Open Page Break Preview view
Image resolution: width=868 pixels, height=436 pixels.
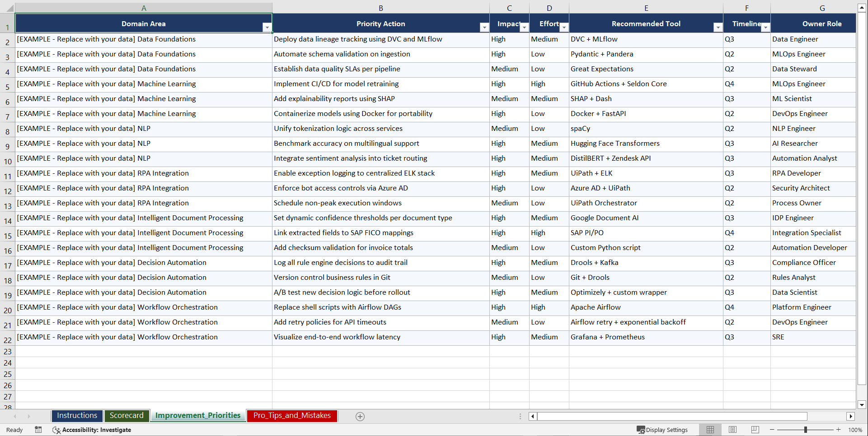click(x=755, y=430)
